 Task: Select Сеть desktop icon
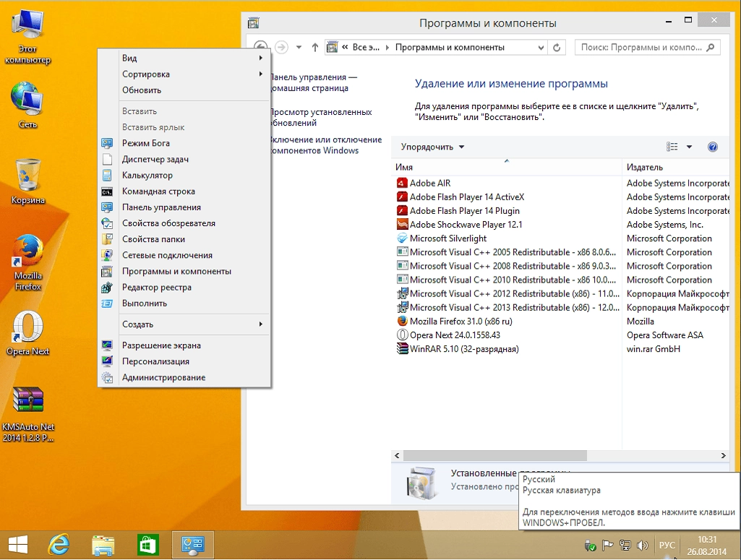28,105
